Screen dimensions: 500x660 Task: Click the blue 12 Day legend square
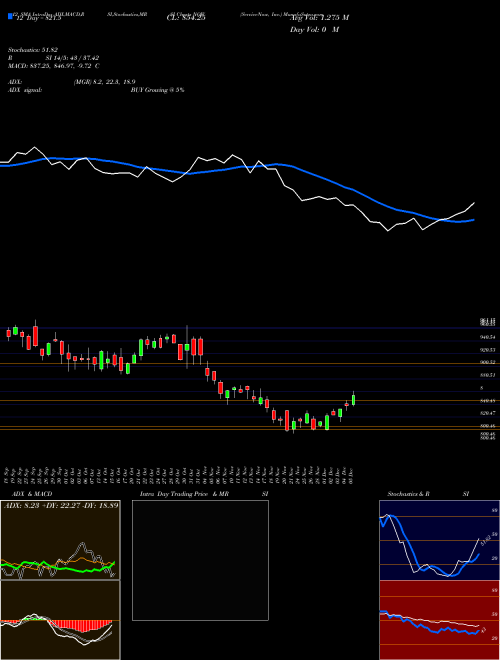pos(10,16)
